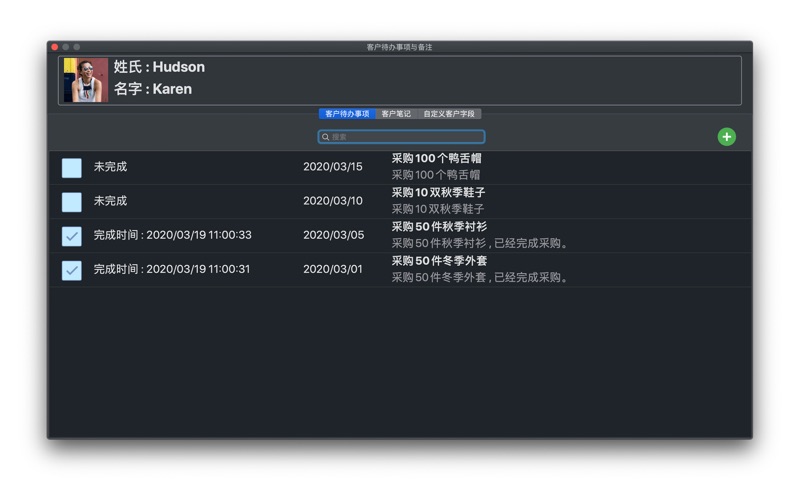Check the 采购100个鸭舌帽 todo checkbox
800x500 pixels.
tap(72, 168)
